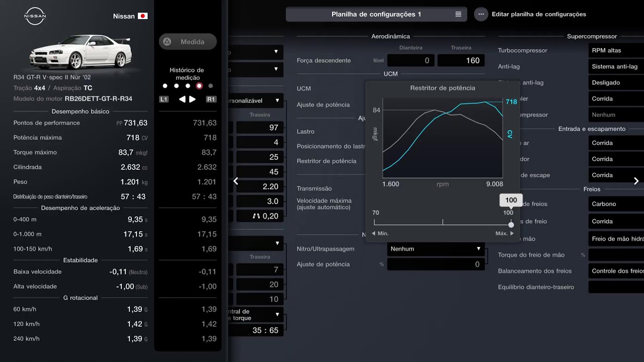Click Torque do freio de mão field
Image resolution: width=644 pixels, height=362 pixels.
[616, 255]
